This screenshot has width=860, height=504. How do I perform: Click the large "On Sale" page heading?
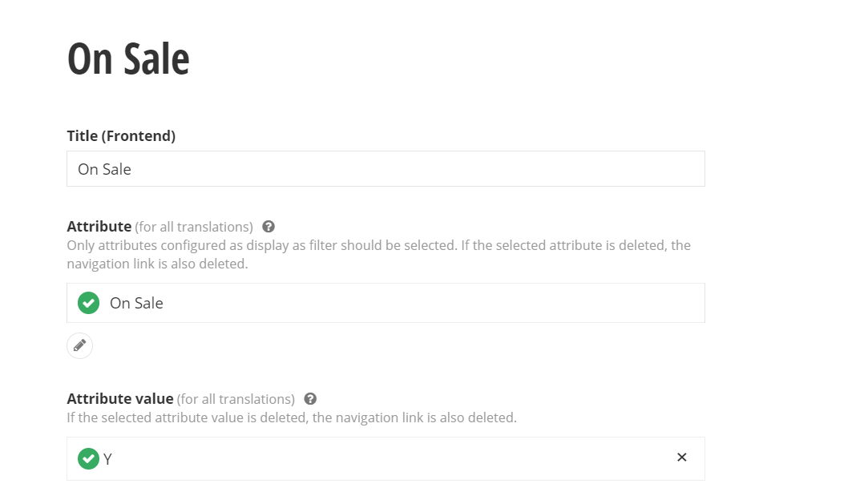(128, 59)
